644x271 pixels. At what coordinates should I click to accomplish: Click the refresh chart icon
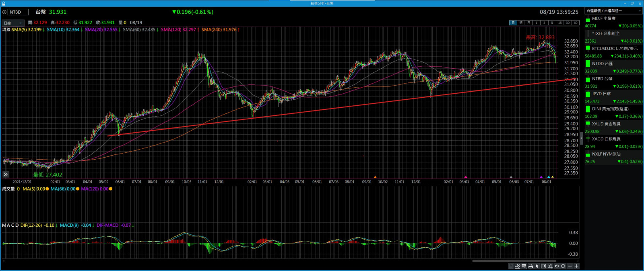pyautogui.click(x=563, y=266)
